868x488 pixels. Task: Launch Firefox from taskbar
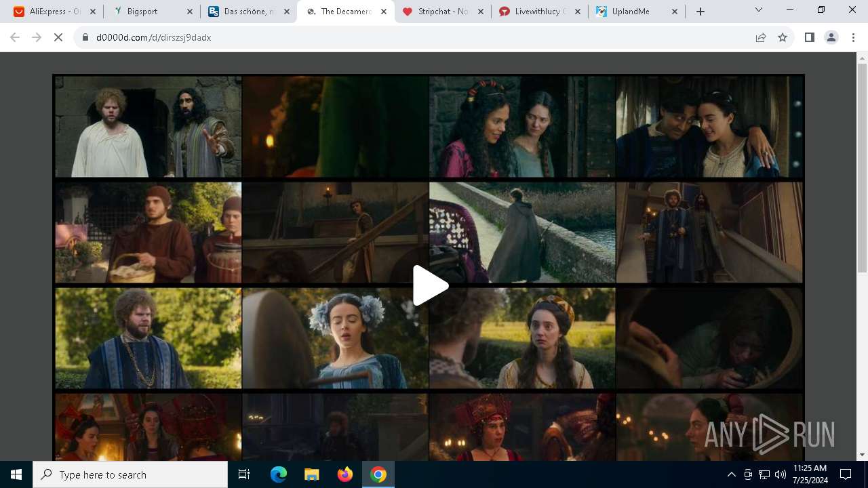pyautogui.click(x=344, y=474)
